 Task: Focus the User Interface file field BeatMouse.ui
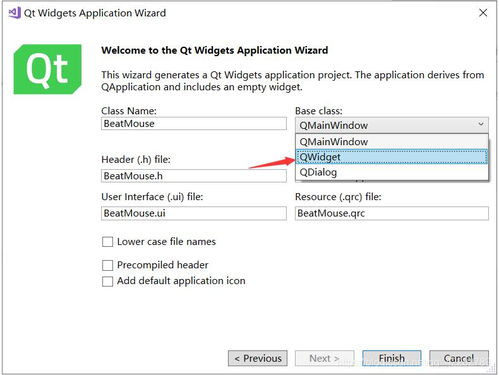tap(194, 213)
